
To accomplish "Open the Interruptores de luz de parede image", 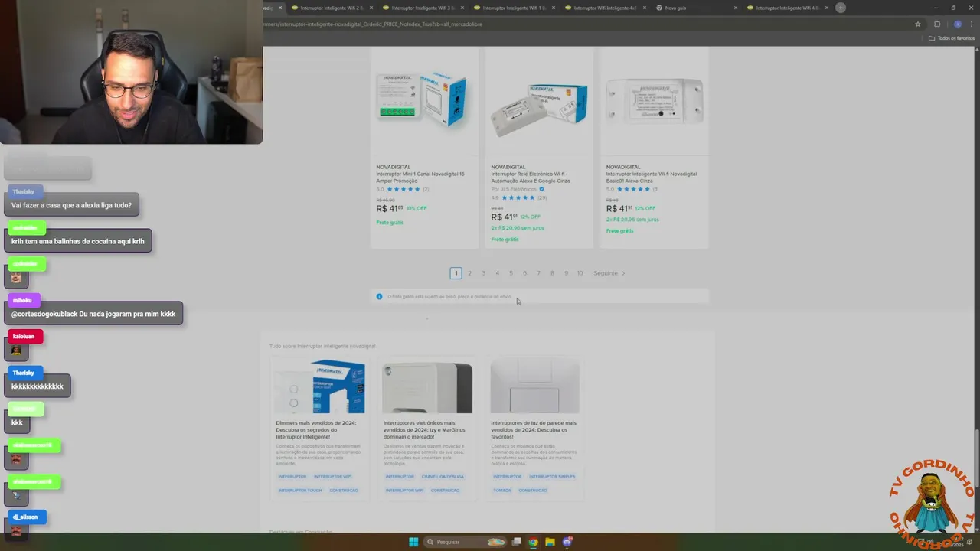I will pos(534,387).
